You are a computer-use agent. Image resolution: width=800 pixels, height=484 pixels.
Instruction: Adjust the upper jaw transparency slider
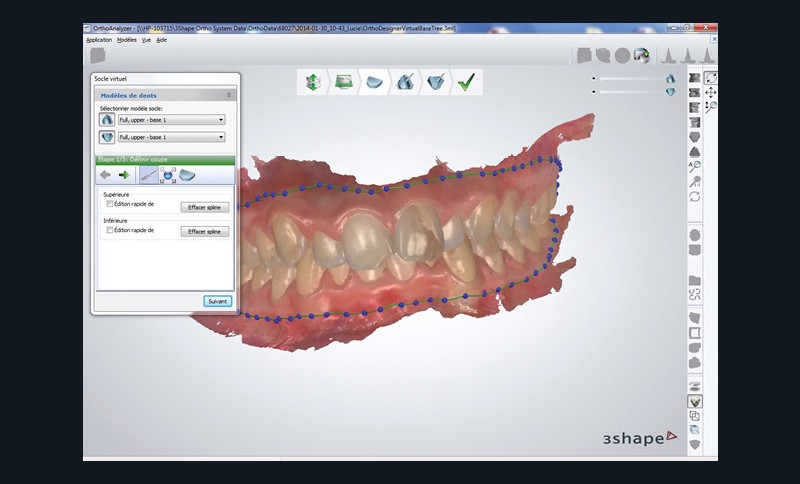(630, 78)
